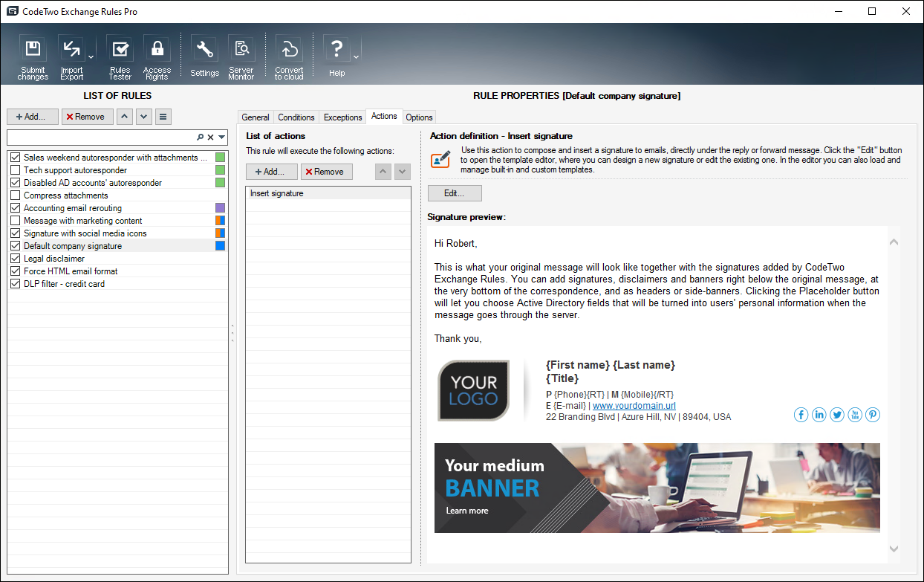This screenshot has width=924, height=582.
Task: Click the move action down arrow
Action: click(x=402, y=172)
